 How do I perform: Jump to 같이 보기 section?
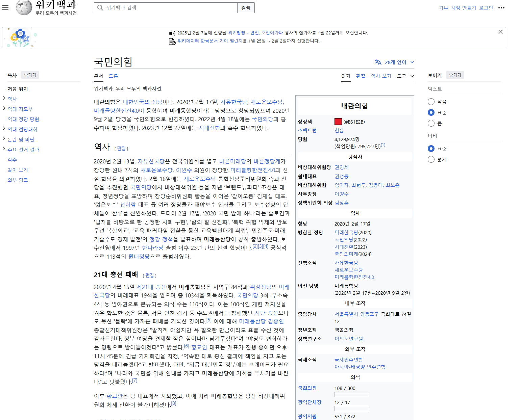click(18, 170)
